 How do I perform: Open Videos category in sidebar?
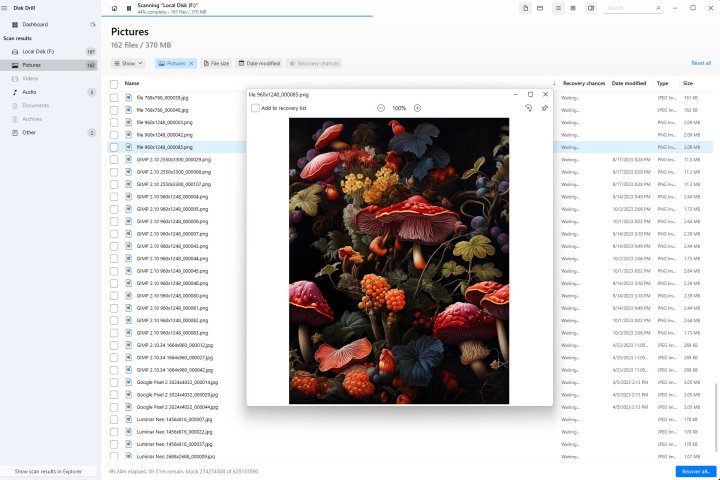pos(31,78)
